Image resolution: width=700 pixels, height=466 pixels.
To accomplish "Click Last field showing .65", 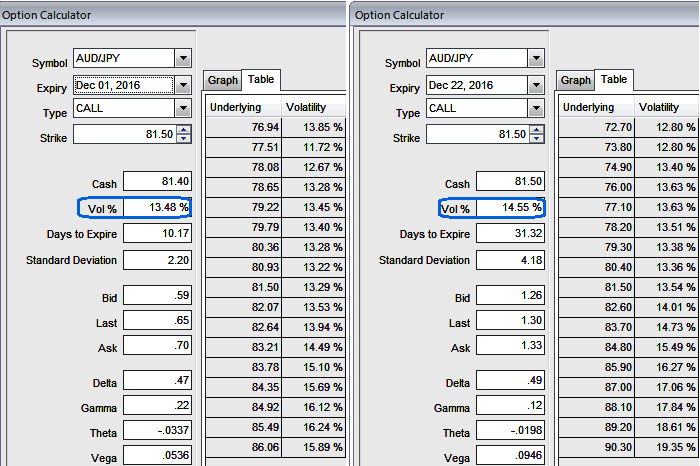I will 158,320.
